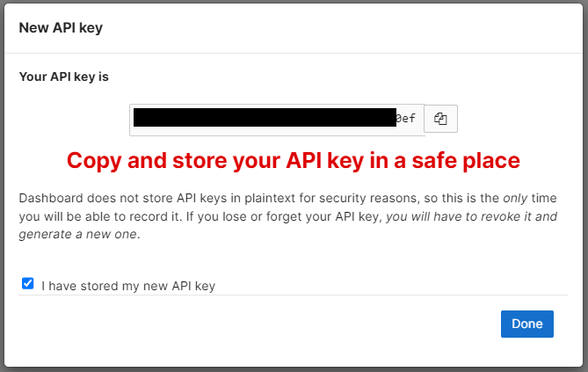588x372 pixels.
Task: Click the italic word "only" in description
Action: tap(515, 198)
